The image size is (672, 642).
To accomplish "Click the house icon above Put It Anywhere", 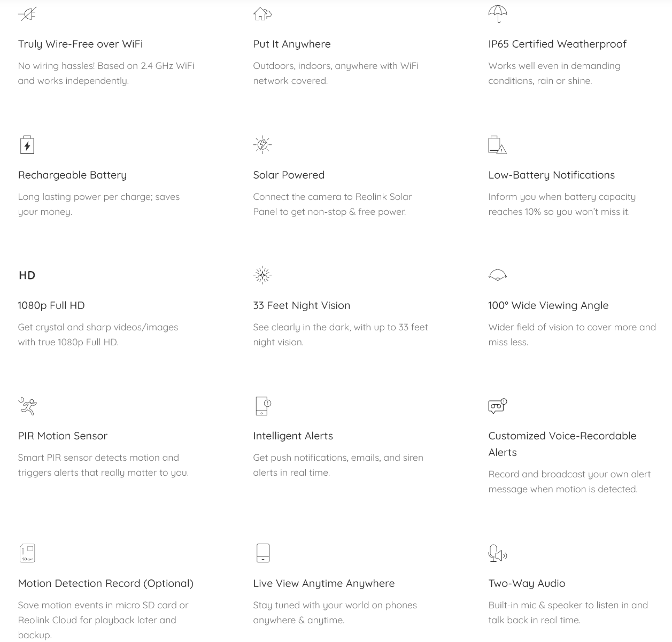I will click(x=262, y=14).
